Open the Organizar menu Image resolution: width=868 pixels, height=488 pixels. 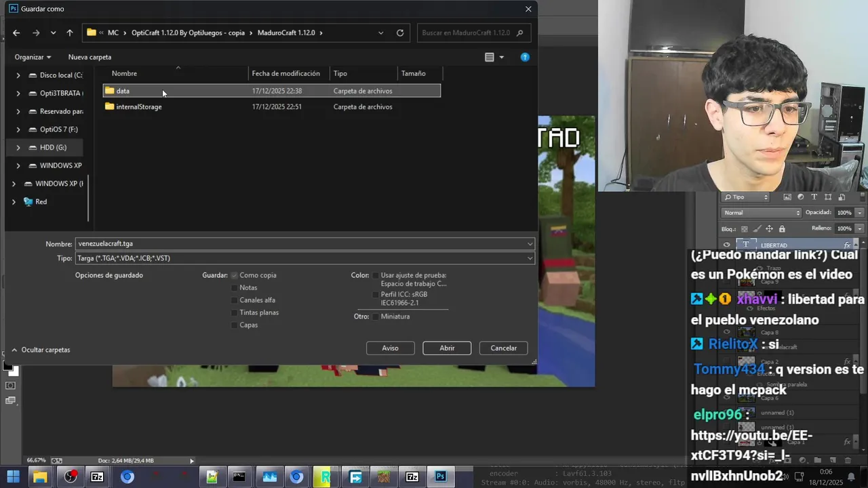[33, 57]
